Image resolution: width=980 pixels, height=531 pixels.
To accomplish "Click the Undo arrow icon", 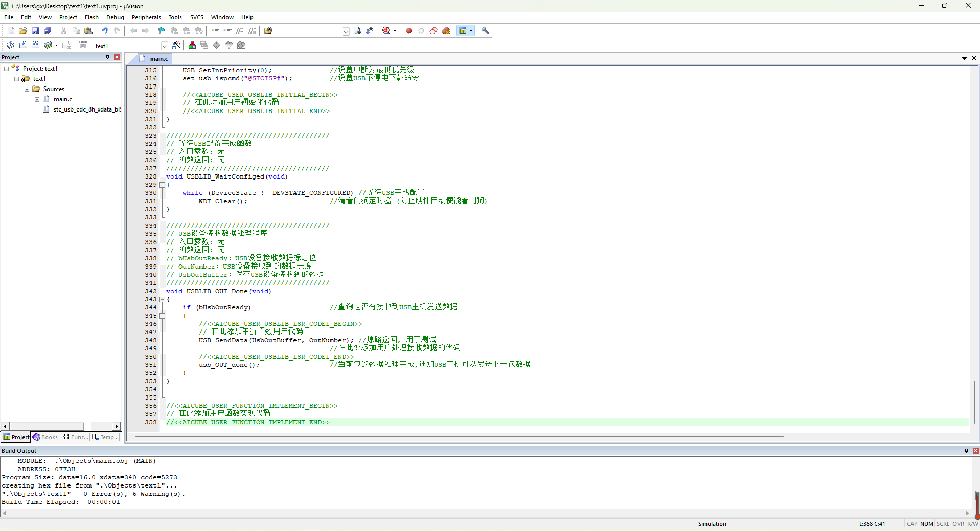I will (104, 31).
